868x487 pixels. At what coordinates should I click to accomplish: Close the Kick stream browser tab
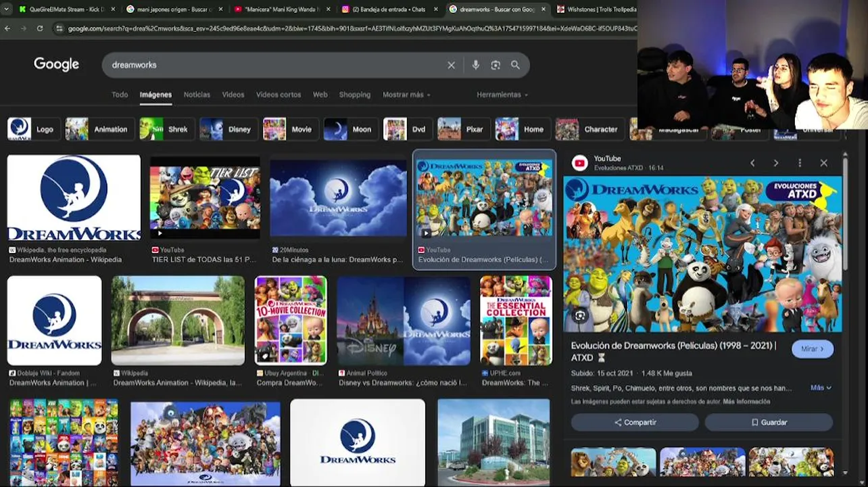(x=114, y=9)
